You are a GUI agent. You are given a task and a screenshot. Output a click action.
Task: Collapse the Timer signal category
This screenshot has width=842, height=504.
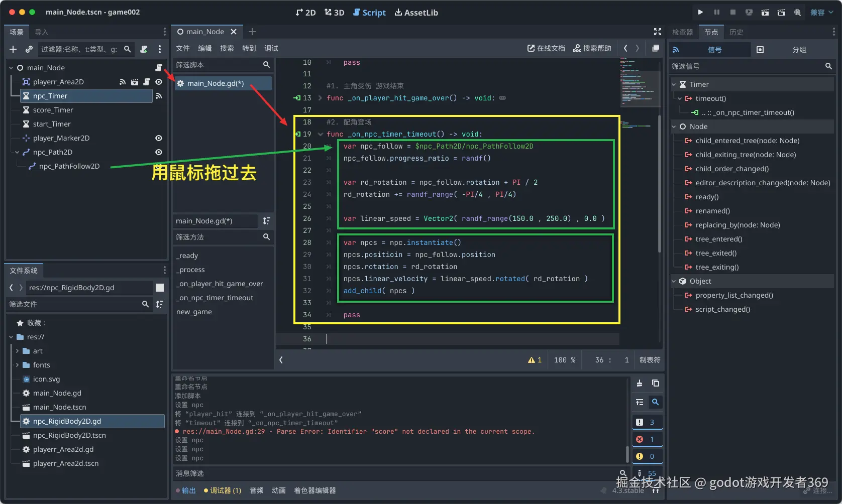pos(674,84)
